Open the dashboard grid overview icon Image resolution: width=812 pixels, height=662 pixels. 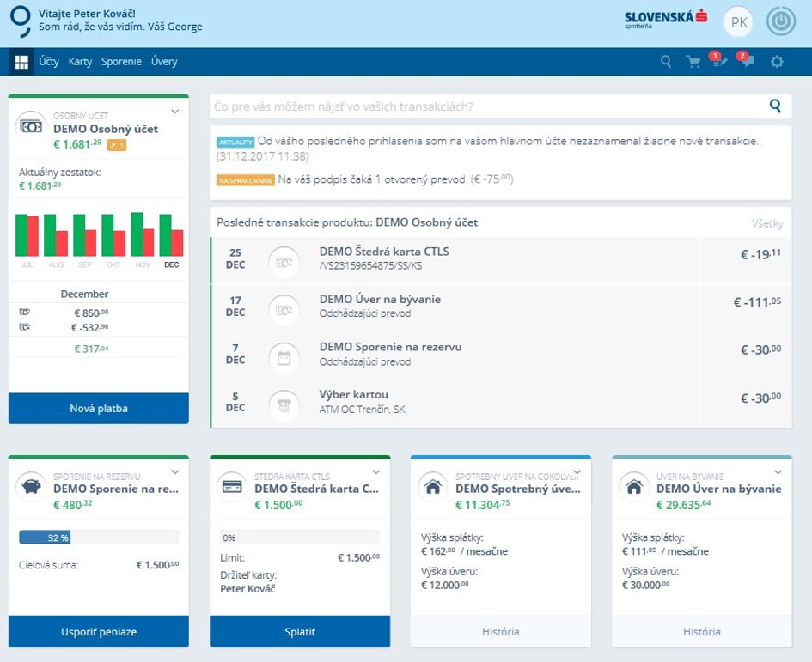(x=21, y=62)
